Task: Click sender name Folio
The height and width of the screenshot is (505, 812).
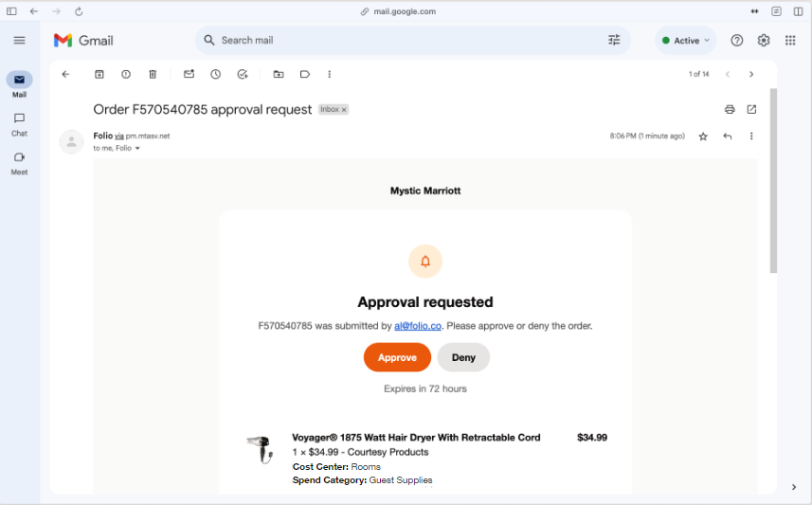Action: coord(103,135)
